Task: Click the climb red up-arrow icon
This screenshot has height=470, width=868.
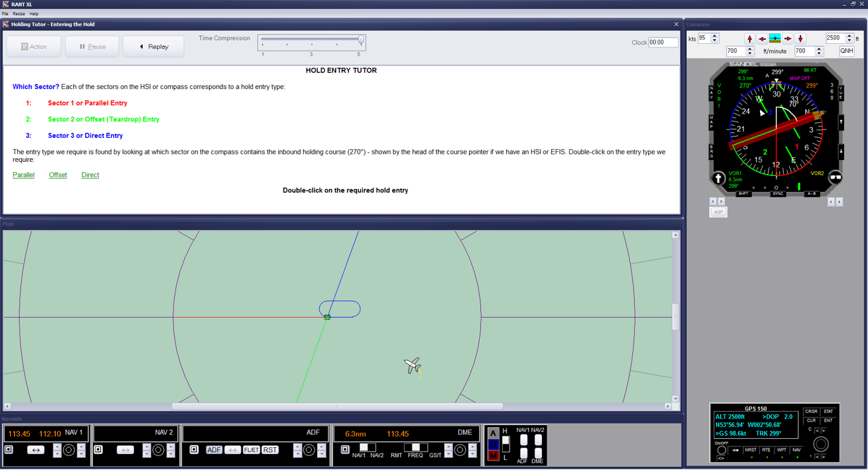Action: (x=750, y=39)
